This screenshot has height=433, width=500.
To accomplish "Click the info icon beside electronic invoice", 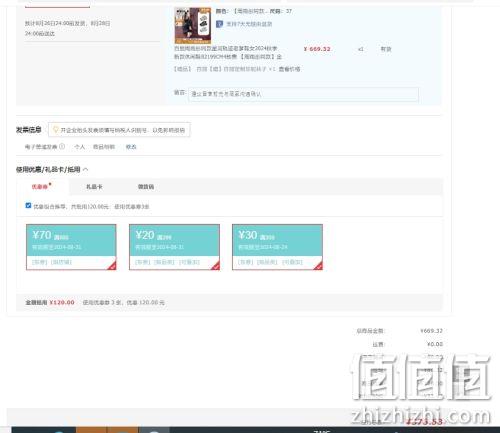I will [62, 146].
